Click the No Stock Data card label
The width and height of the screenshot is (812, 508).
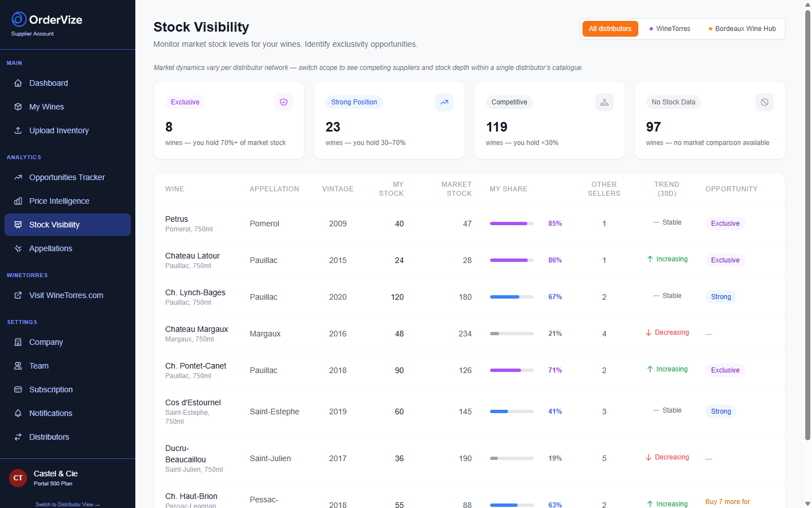coord(673,102)
